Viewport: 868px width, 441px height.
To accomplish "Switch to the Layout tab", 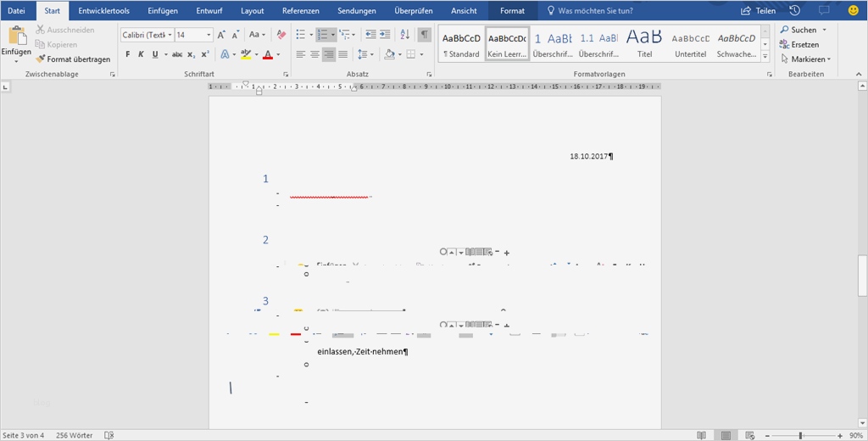I will 253,10.
